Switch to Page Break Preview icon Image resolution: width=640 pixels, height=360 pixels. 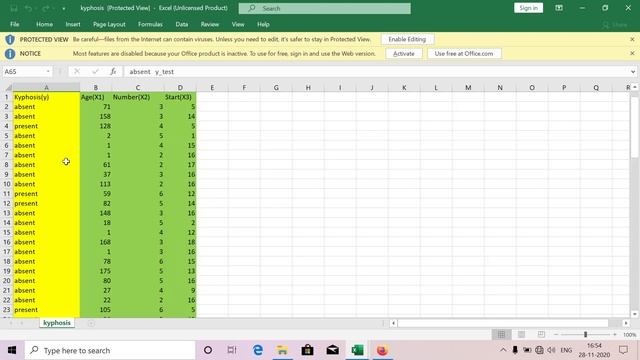coord(541,334)
